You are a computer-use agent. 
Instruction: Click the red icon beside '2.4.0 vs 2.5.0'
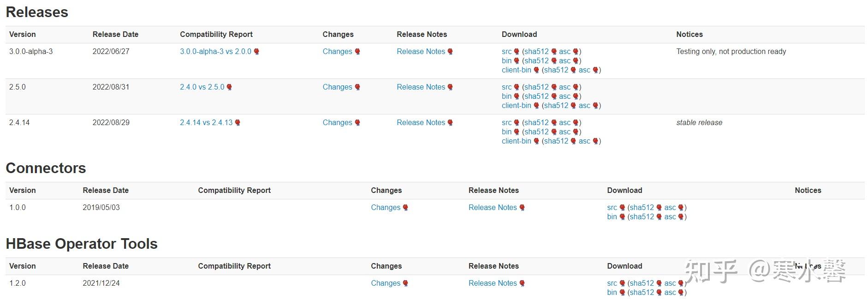tap(229, 87)
